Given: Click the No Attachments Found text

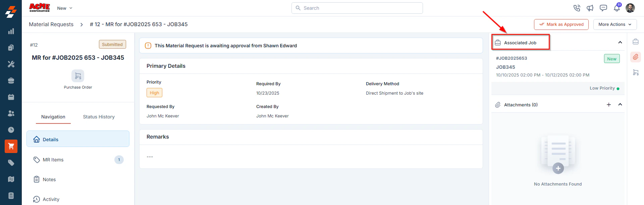Looking at the screenshot, I should (558, 184).
